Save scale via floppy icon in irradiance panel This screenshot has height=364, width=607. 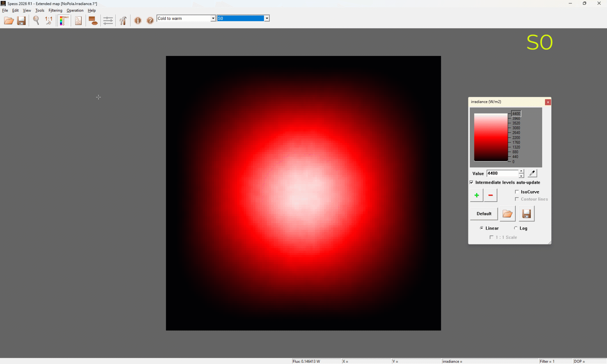tap(526, 214)
